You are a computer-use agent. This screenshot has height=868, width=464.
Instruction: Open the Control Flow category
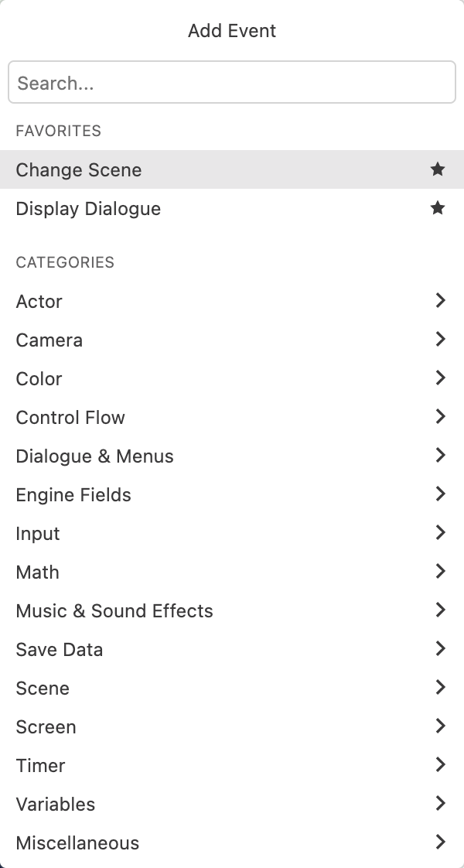[70, 418]
